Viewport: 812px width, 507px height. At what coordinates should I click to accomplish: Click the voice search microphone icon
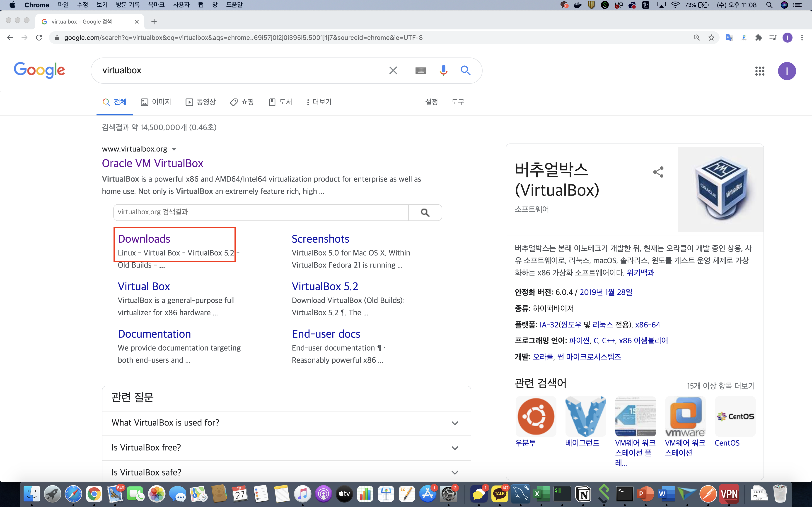[x=443, y=70]
